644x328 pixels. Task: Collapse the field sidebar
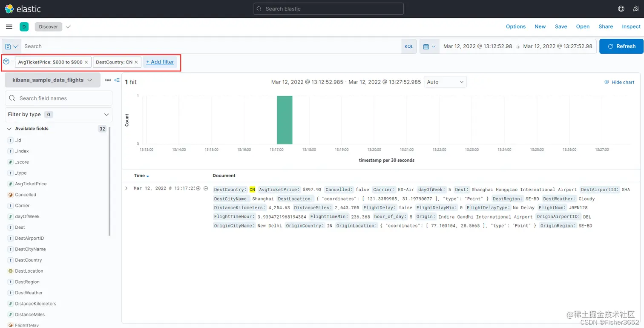click(117, 80)
